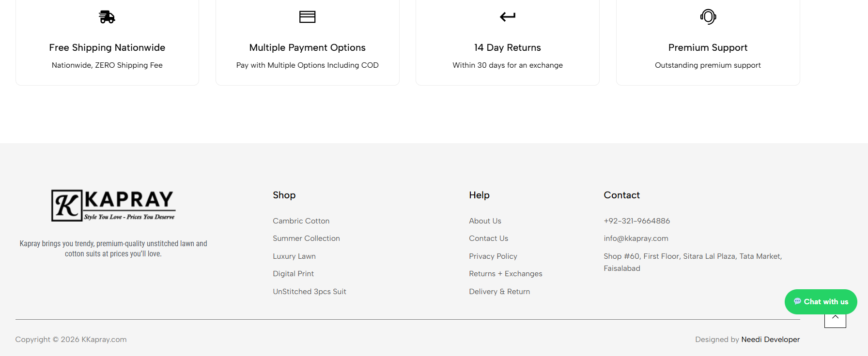
Task: Open the About Us page
Action: tap(485, 221)
